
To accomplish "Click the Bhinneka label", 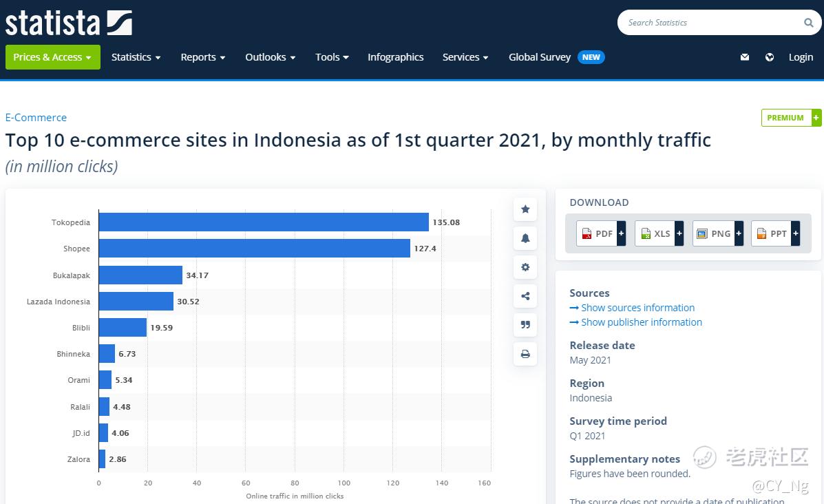I will point(74,354).
